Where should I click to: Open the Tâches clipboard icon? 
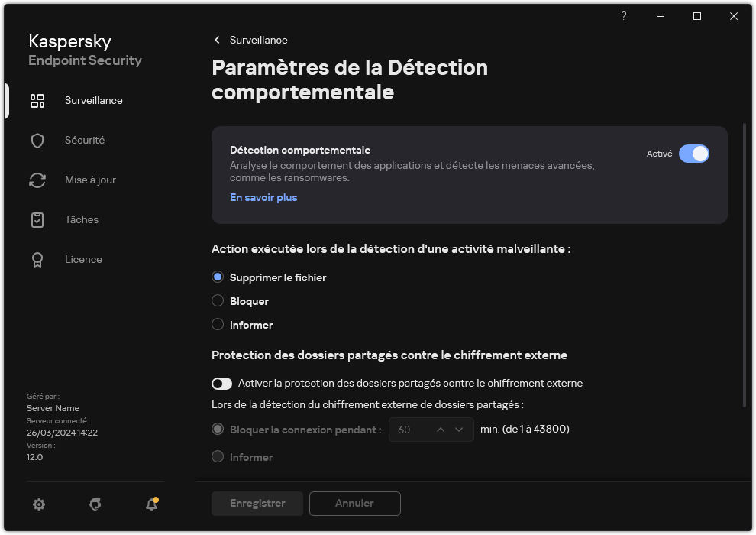tap(37, 219)
